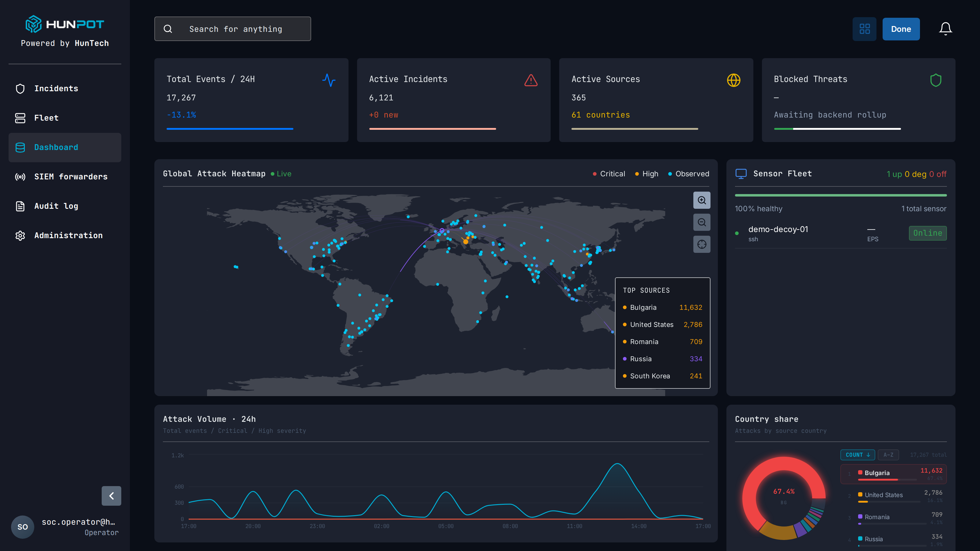
Task: Select Bulgaria in the Top Sources list
Action: click(662, 307)
